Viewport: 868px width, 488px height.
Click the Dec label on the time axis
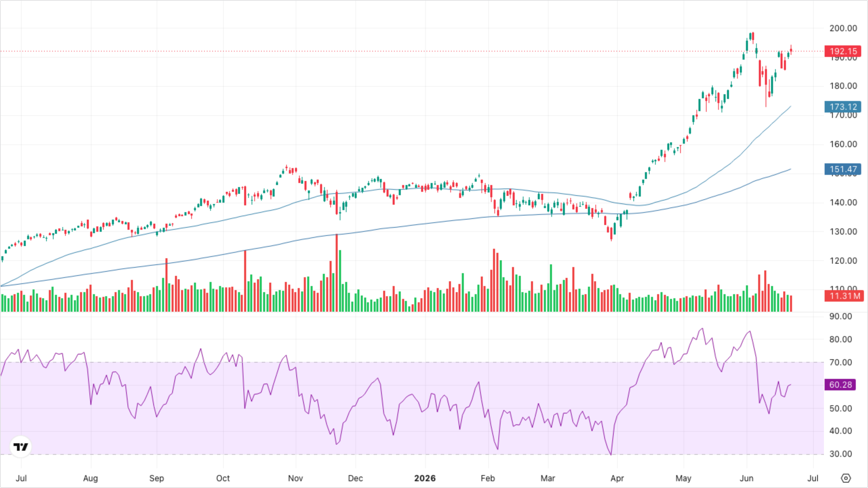click(355, 478)
